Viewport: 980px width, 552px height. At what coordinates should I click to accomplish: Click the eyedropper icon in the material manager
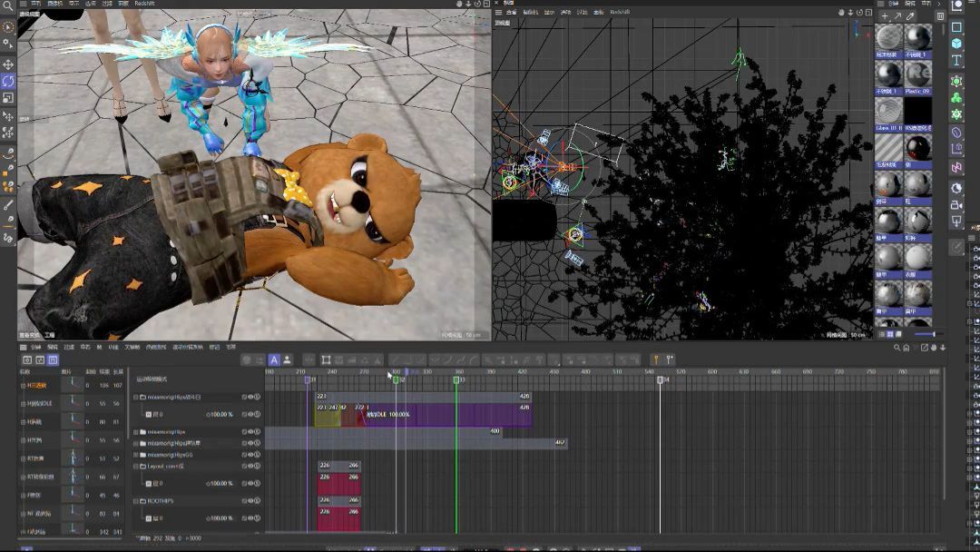tap(910, 15)
